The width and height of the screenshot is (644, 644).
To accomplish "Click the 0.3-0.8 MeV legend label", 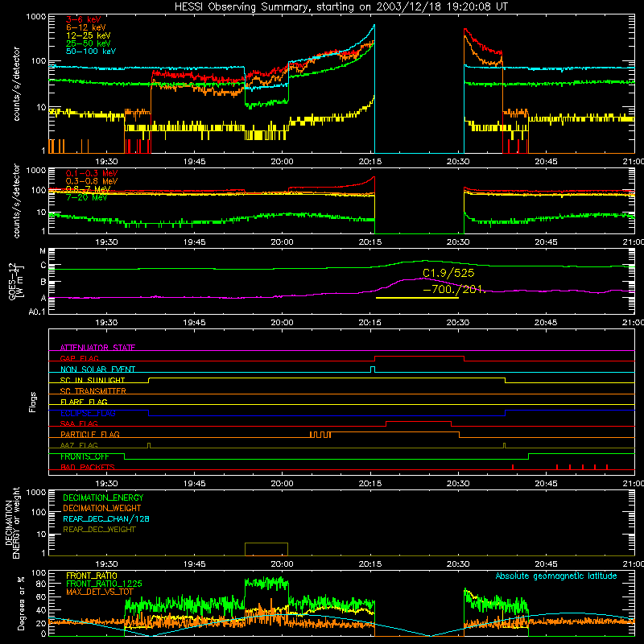I will click(x=92, y=182).
